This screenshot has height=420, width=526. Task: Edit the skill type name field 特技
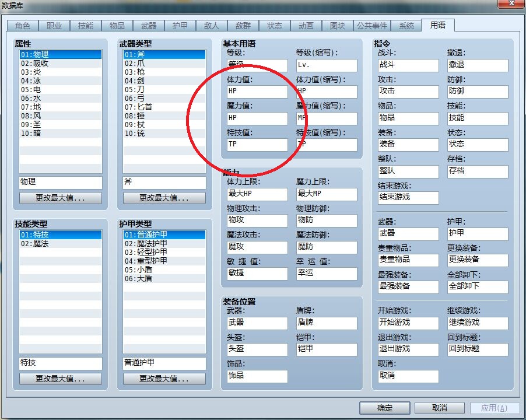(61, 363)
